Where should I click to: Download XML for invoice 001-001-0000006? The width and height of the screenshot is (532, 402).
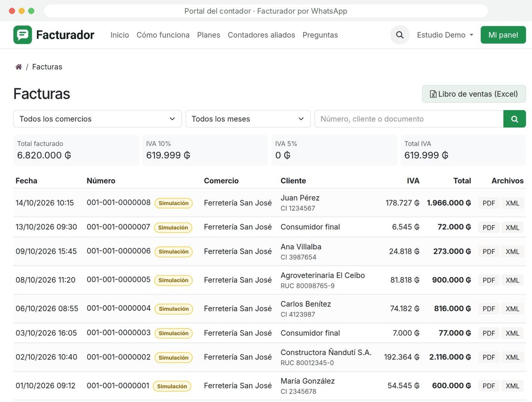click(x=512, y=252)
